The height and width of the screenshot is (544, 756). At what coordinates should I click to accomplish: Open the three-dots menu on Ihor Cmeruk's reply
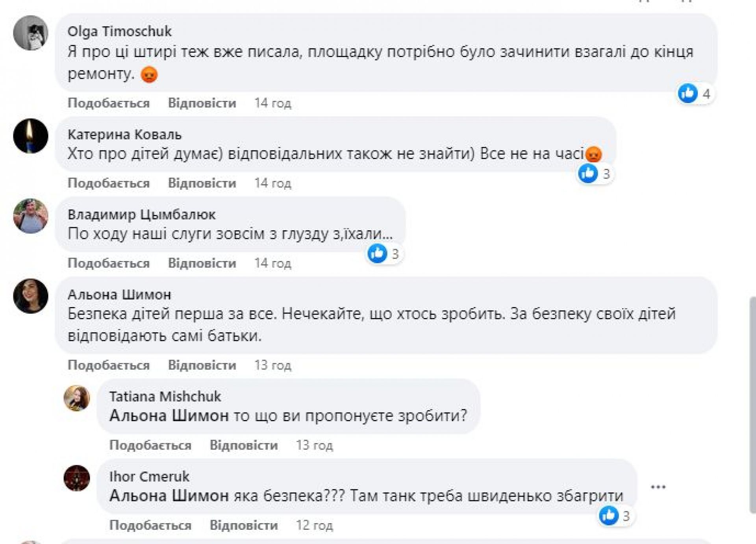point(658,487)
